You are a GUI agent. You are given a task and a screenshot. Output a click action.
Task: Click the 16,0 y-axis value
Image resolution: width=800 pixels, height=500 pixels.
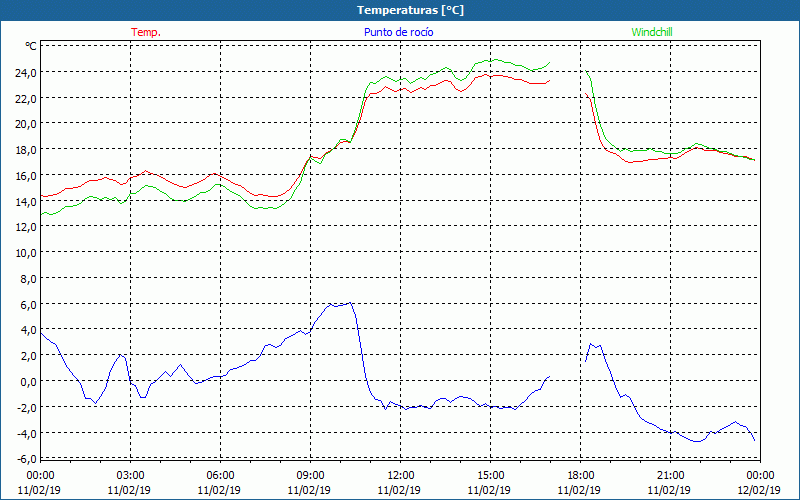(x=26, y=176)
